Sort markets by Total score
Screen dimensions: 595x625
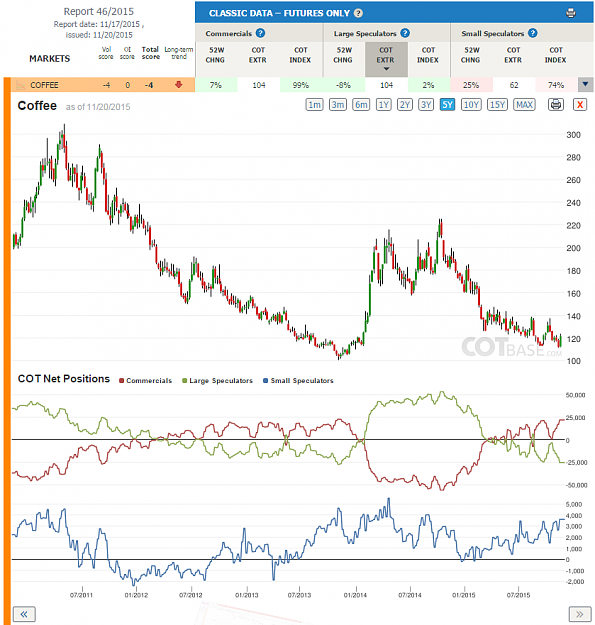pyautogui.click(x=151, y=53)
